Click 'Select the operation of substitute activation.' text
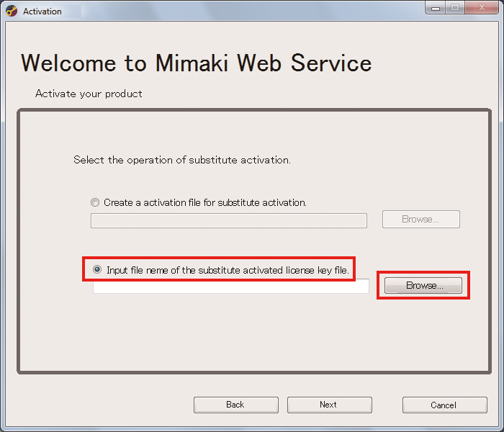 coord(182,160)
